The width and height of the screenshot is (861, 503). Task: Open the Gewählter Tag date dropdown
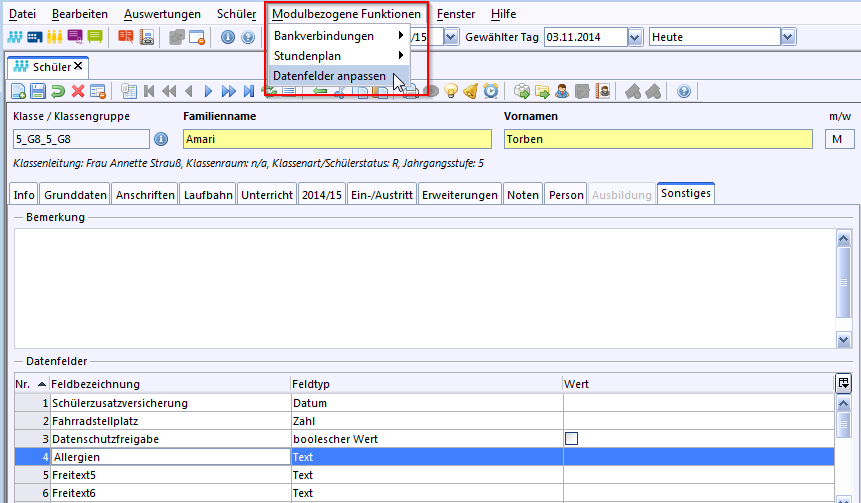[x=635, y=37]
